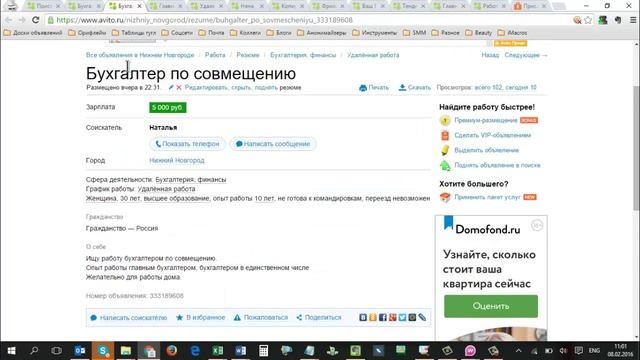Open Excel from the taskbar
This screenshot has height=360, width=640.
click(218, 351)
